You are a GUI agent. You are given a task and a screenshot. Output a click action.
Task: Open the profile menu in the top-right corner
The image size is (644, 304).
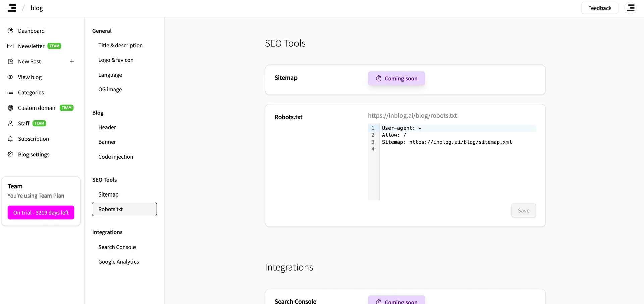(631, 8)
